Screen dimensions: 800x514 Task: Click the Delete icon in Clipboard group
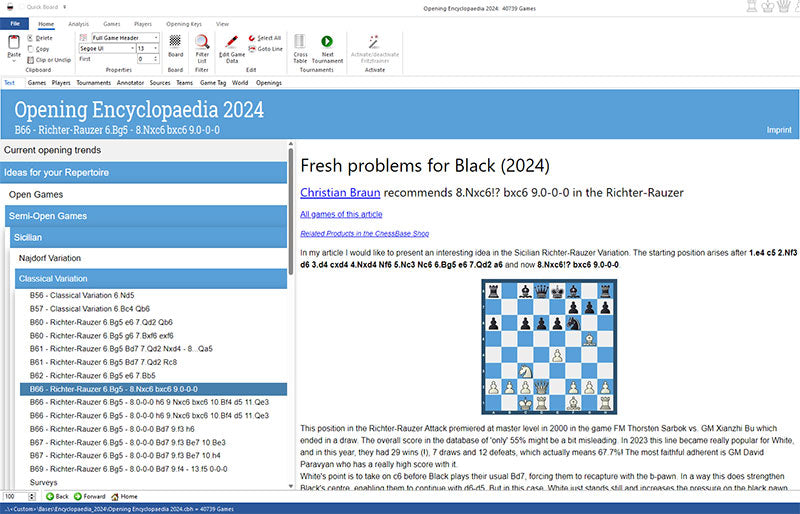(40, 38)
